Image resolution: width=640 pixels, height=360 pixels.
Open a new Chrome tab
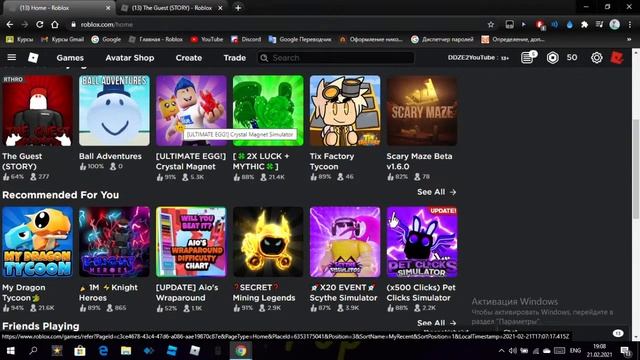238,8
